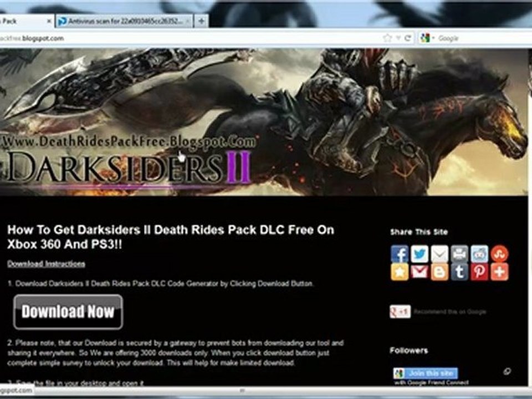Click the Antivirus scan tab favicon
The height and width of the screenshot is (399, 532).
point(62,22)
